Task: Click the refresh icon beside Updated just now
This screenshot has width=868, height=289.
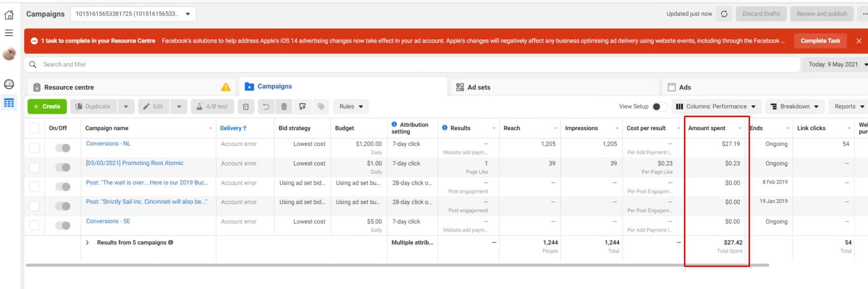Action: tap(724, 14)
